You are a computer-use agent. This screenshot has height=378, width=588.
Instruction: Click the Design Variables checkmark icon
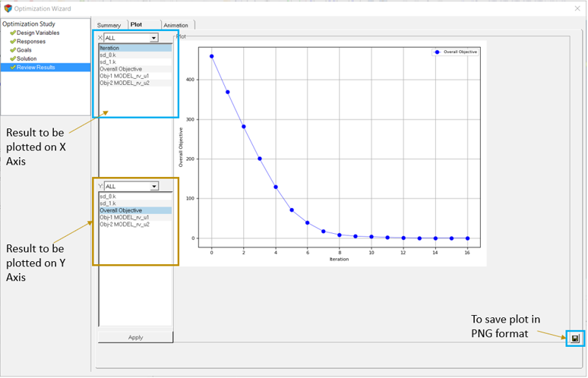pyautogui.click(x=13, y=33)
